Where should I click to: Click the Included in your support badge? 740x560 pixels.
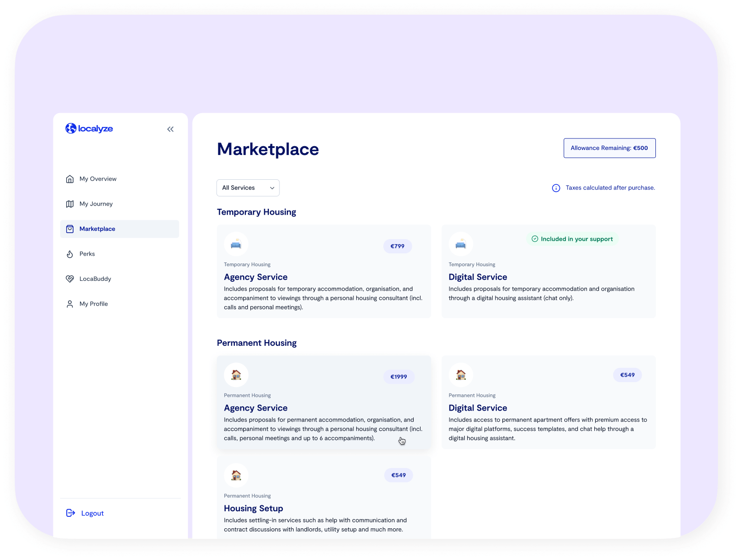572,239
